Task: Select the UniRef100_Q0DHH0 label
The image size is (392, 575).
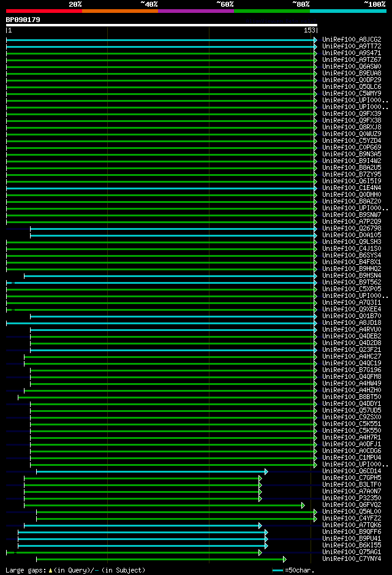Action: pyautogui.click(x=352, y=195)
